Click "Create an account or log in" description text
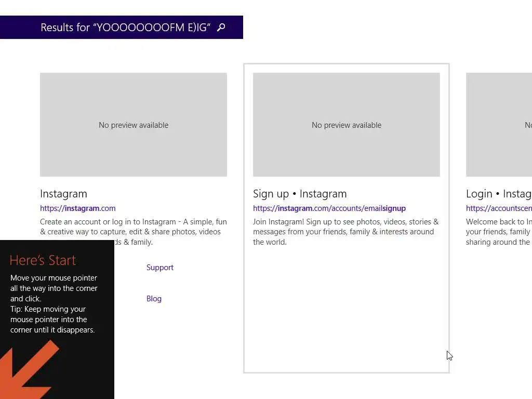This screenshot has width=532, height=399. [134, 232]
